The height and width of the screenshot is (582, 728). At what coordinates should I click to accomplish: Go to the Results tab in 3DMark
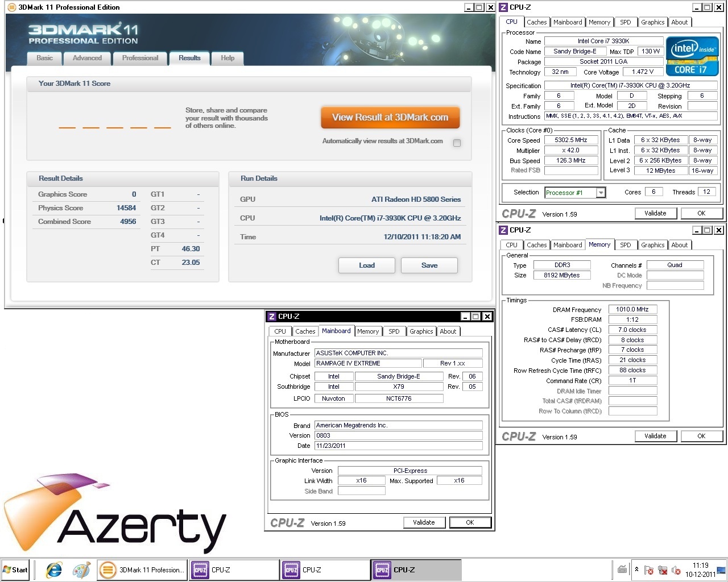click(189, 58)
